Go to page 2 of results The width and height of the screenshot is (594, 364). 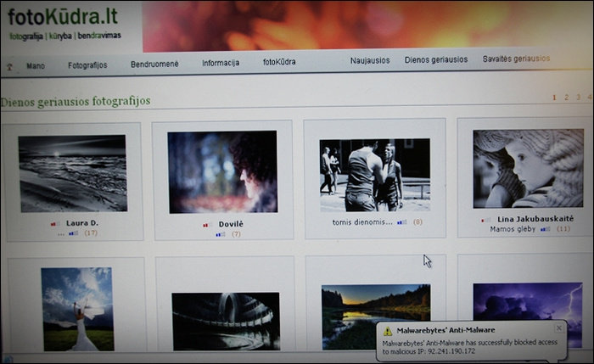coord(566,98)
